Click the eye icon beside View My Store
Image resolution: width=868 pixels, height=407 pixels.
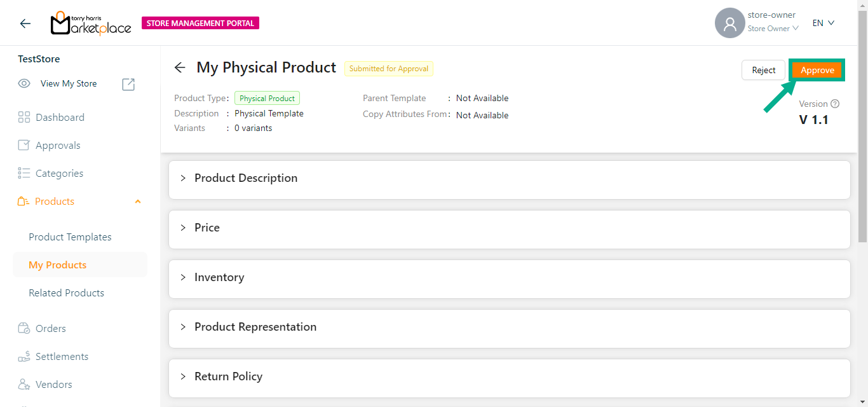(24, 83)
